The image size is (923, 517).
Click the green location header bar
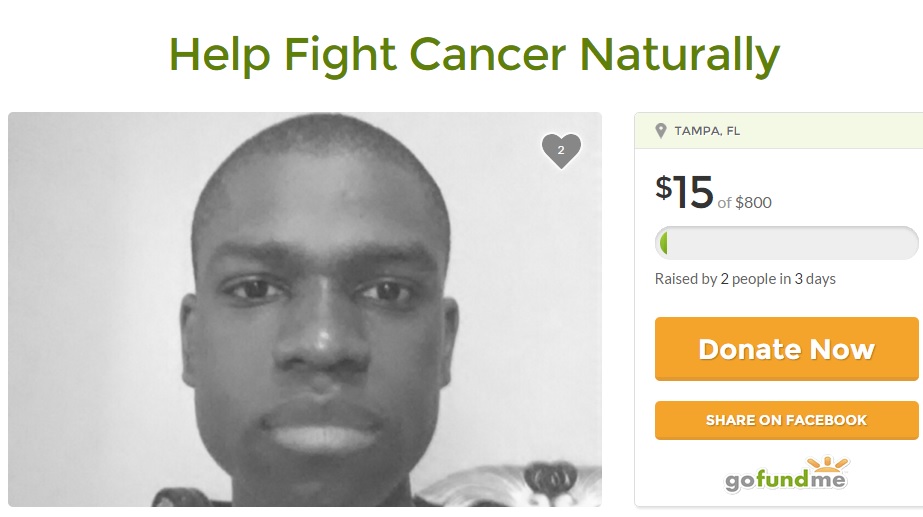coord(778,131)
